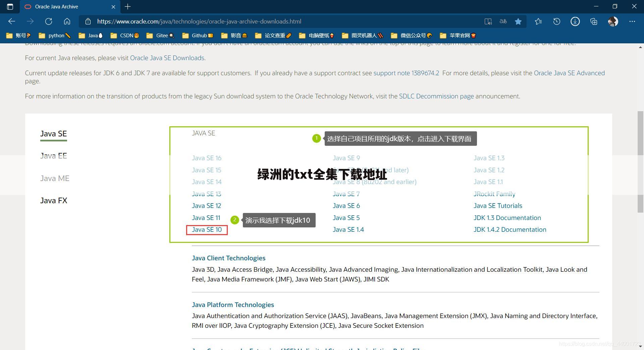644x350 pixels.
Task: Open the user profile avatar
Action: tap(613, 21)
